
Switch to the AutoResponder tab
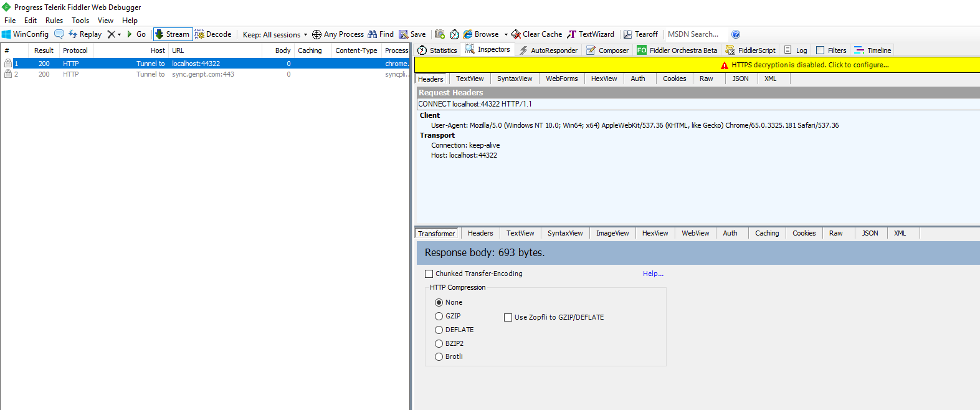(548, 50)
